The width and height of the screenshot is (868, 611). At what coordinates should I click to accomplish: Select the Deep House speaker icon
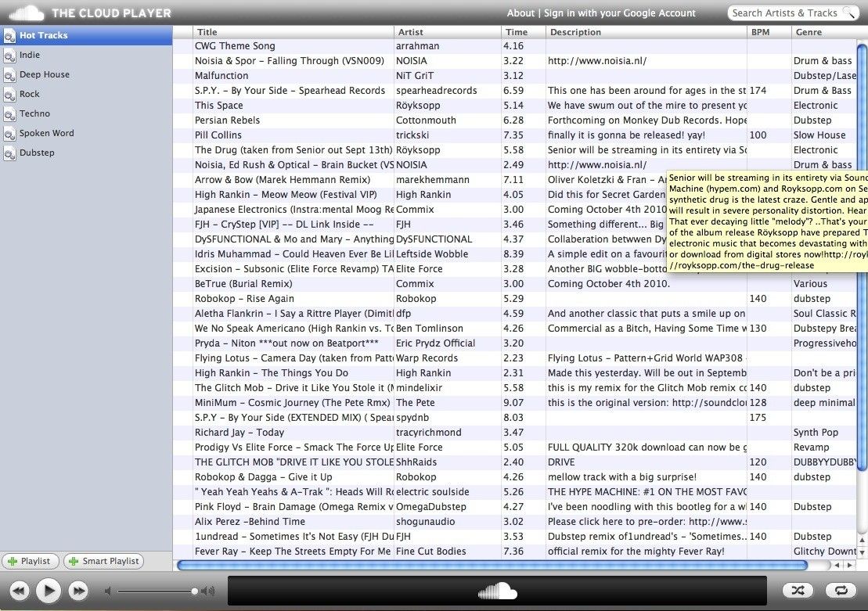point(11,74)
